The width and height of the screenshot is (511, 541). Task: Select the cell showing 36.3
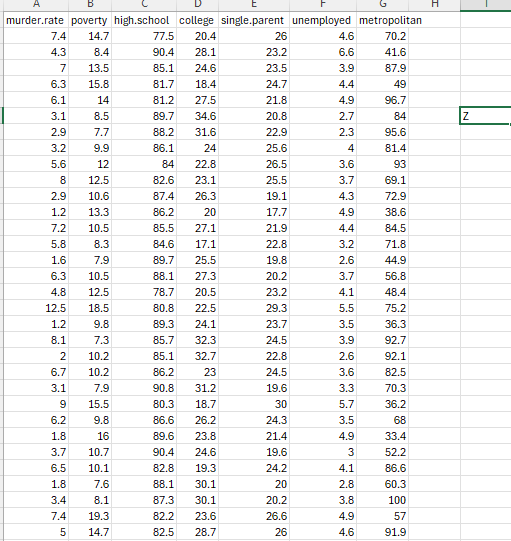[x=383, y=324]
